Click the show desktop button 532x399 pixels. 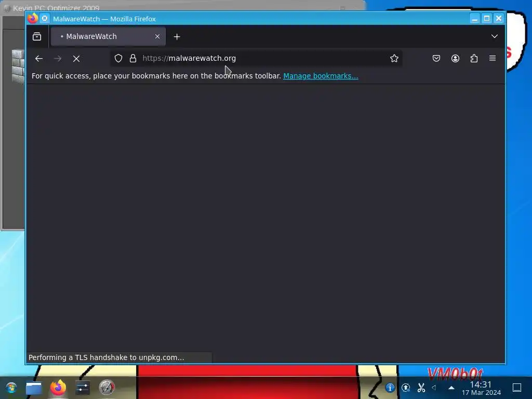[517, 388]
